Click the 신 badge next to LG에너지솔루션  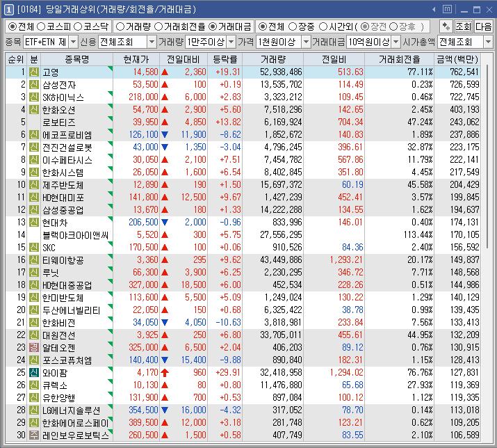(x=33, y=410)
